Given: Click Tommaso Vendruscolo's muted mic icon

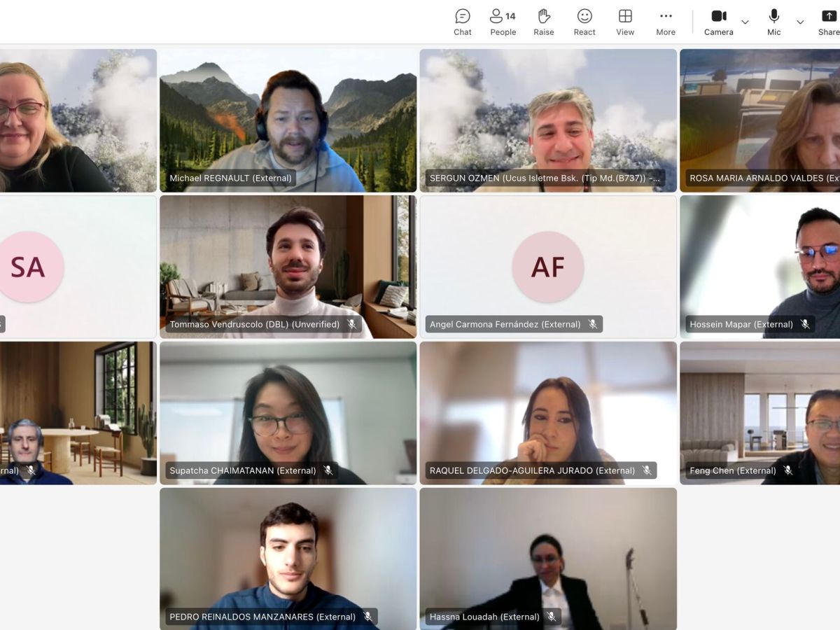Looking at the screenshot, I should [352, 324].
